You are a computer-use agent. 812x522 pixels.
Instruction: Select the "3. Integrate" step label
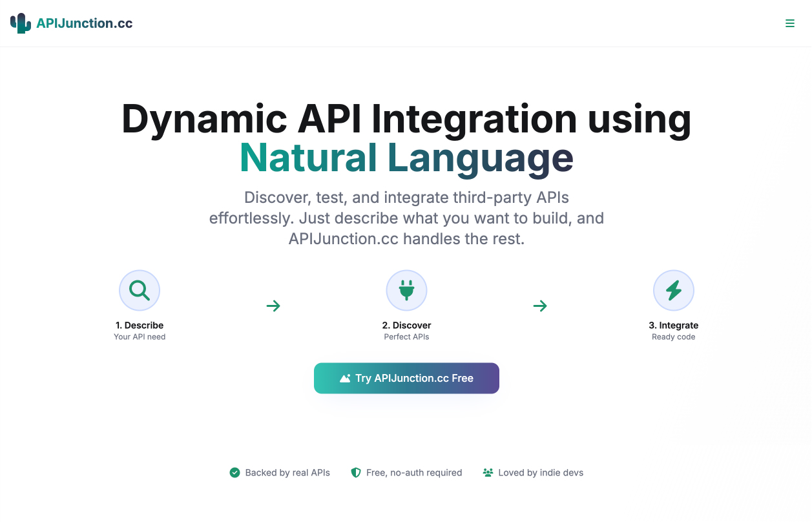point(673,326)
